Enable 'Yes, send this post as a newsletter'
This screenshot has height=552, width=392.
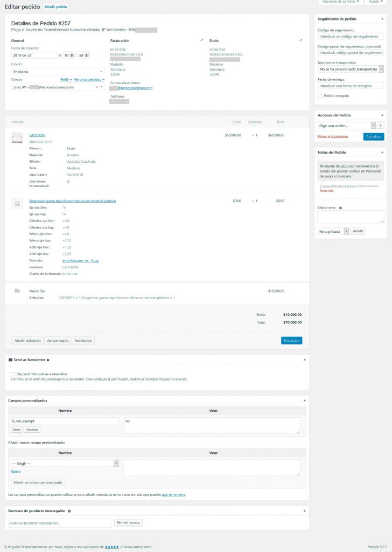(13, 374)
